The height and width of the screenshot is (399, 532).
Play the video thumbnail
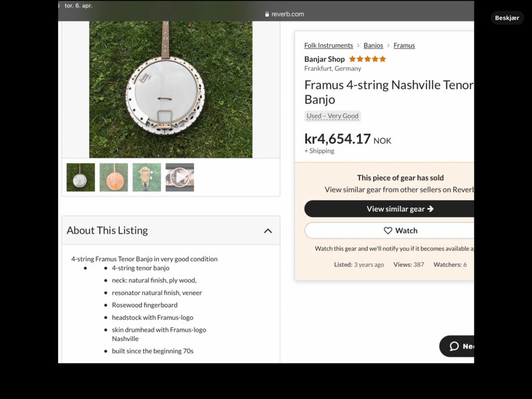(x=180, y=177)
